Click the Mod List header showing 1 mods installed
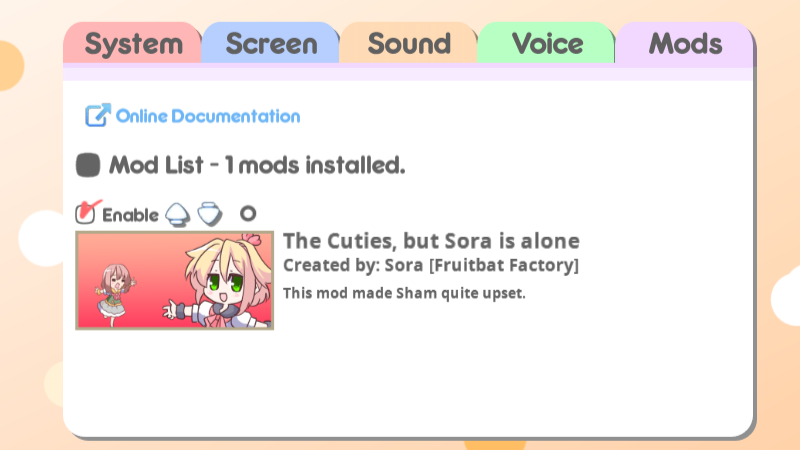The image size is (800, 450). coord(257,165)
